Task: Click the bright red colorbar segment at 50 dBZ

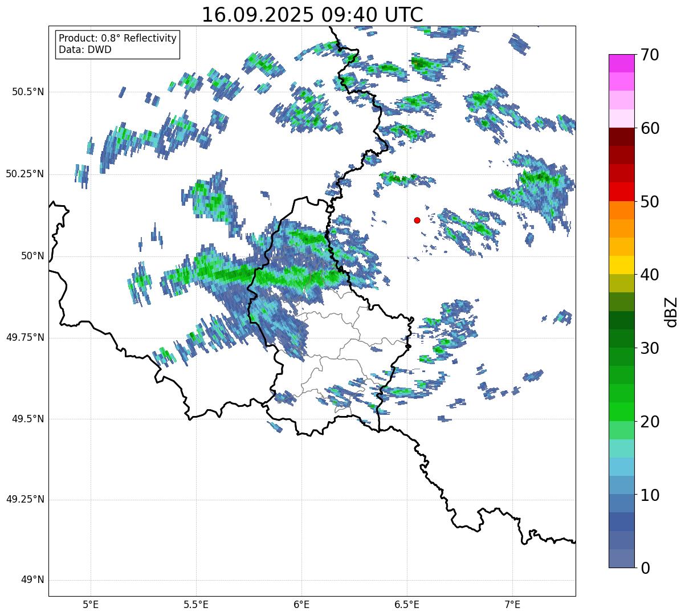Action: 622,192
